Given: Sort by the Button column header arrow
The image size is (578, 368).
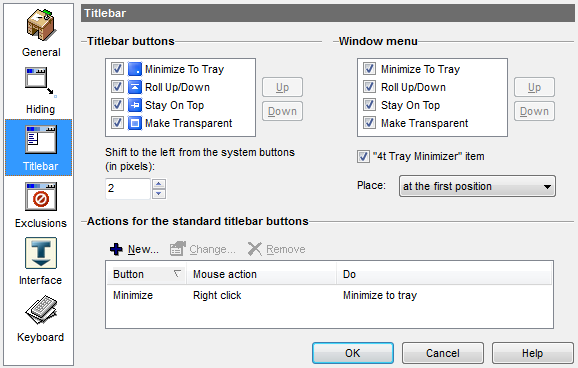Looking at the screenshot, I should coord(177,274).
